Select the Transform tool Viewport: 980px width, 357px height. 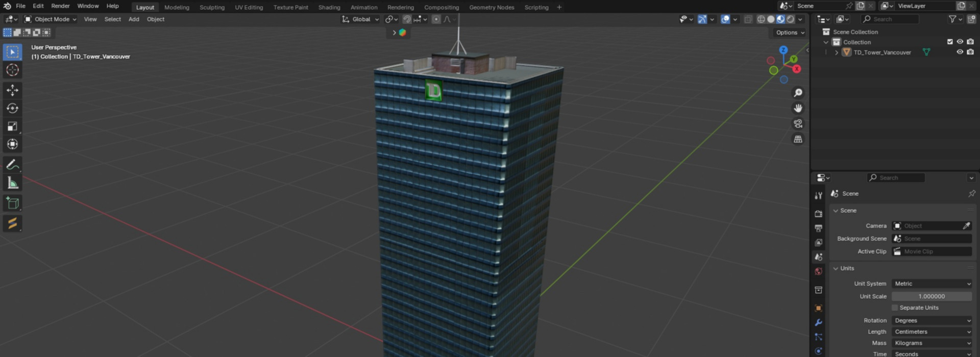(13, 144)
